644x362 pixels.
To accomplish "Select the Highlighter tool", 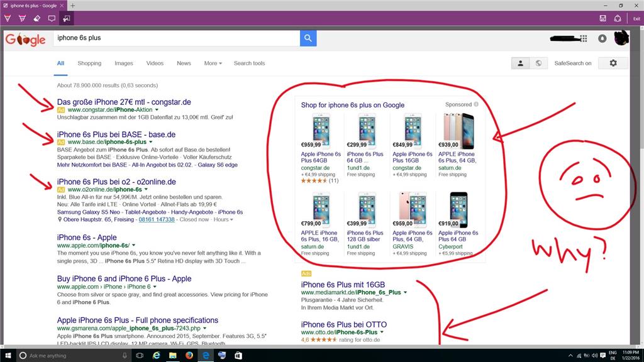I will point(22,18).
